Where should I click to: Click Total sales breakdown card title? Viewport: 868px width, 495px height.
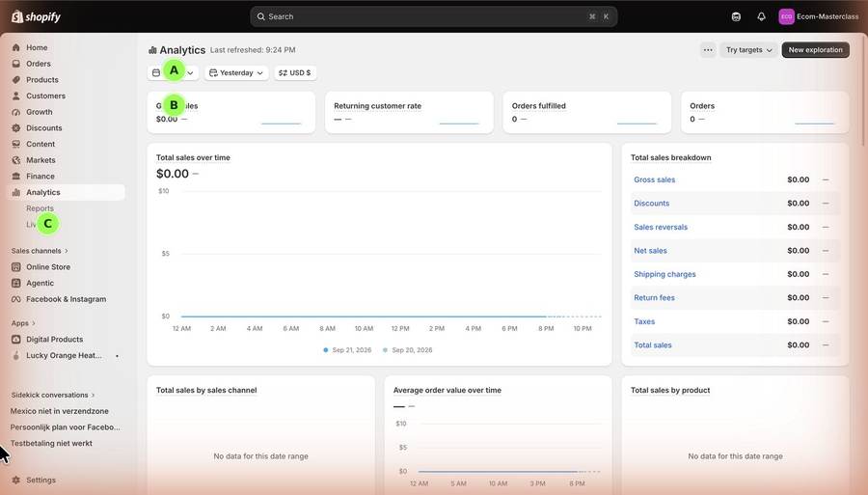(x=671, y=158)
